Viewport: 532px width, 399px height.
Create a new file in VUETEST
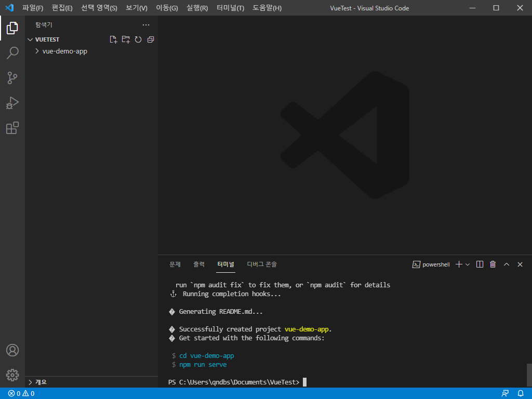113,39
